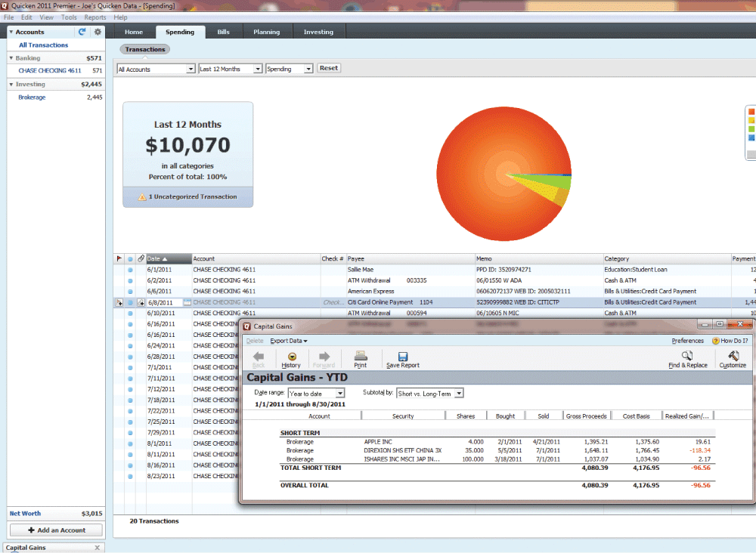
Task: Click the refresh accounts icon in sidebar
Action: coord(82,31)
